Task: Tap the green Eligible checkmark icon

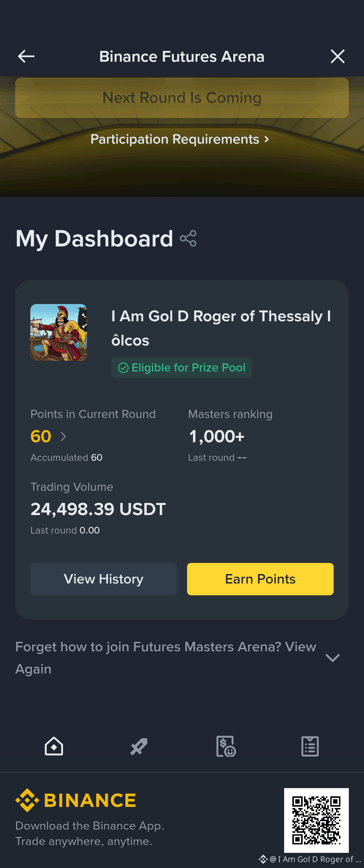Action: [x=123, y=368]
